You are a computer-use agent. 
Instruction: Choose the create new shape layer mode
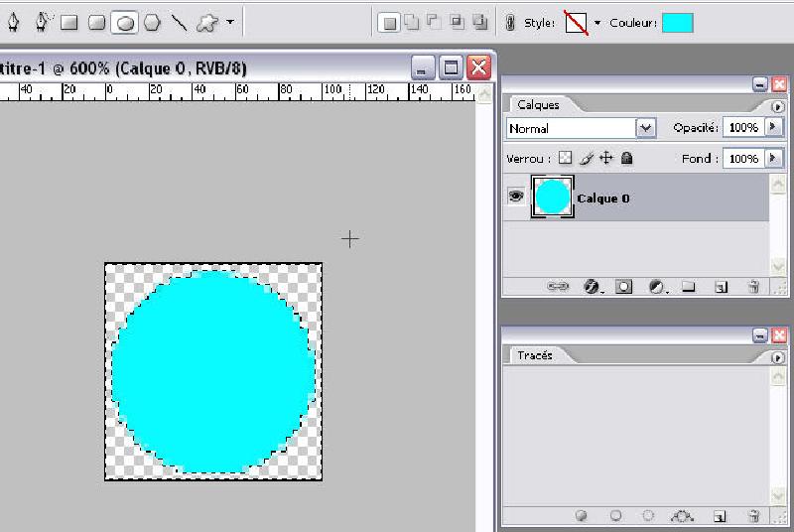tap(389, 22)
